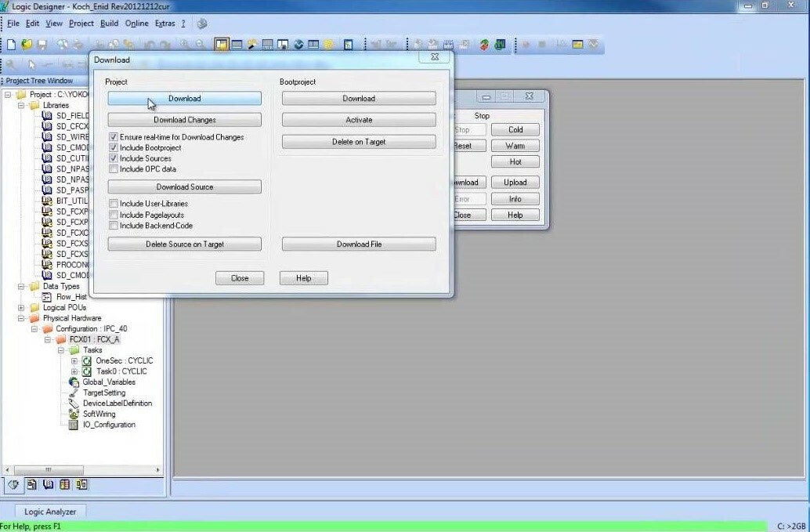Image resolution: width=810 pixels, height=532 pixels.
Task: Enable the Include OPC data checkbox
Action: point(114,169)
